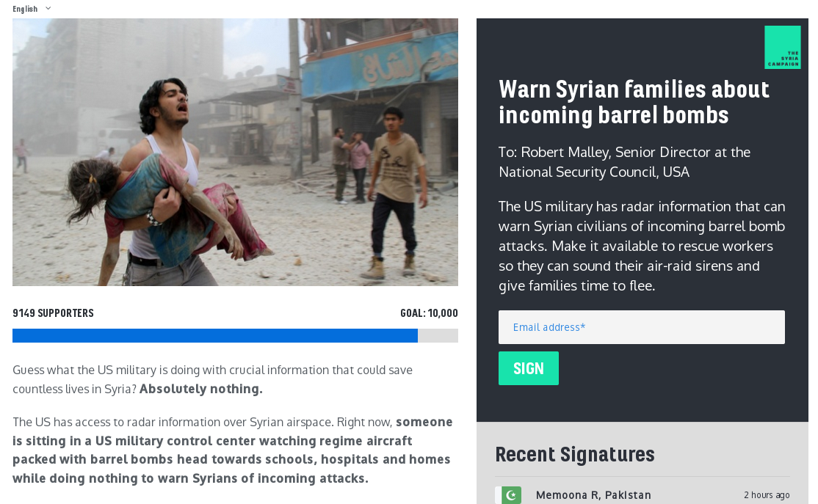Click the Goal: 10,000 label

pyautogui.click(x=429, y=313)
